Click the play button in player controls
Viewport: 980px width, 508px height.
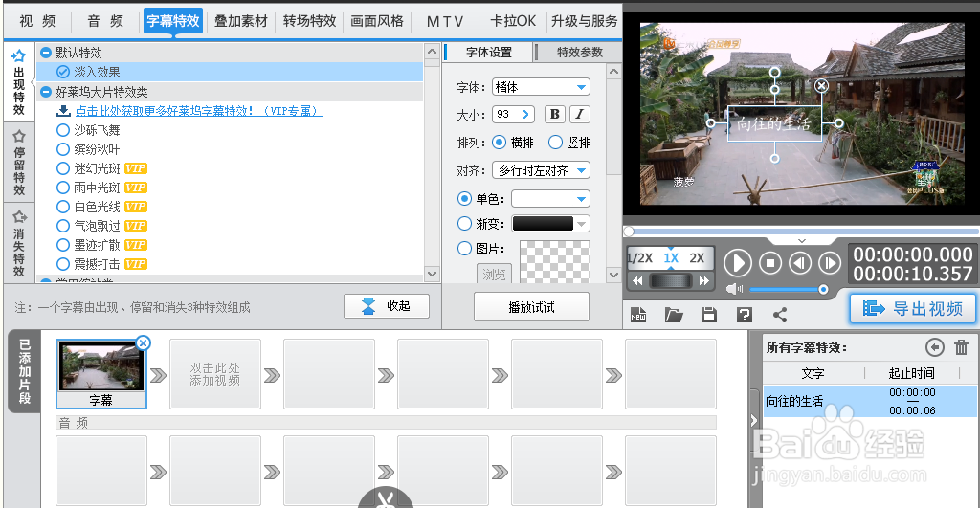[x=738, y=263]
